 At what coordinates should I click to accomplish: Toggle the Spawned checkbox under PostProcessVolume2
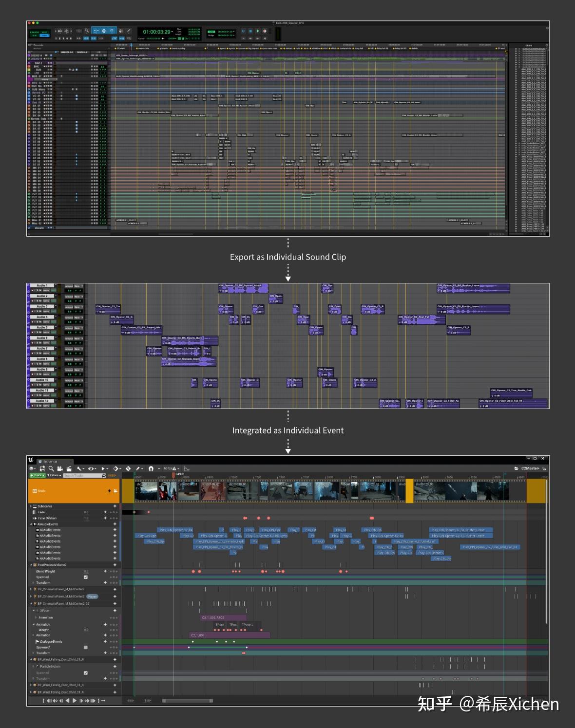(x=86, y=577)
